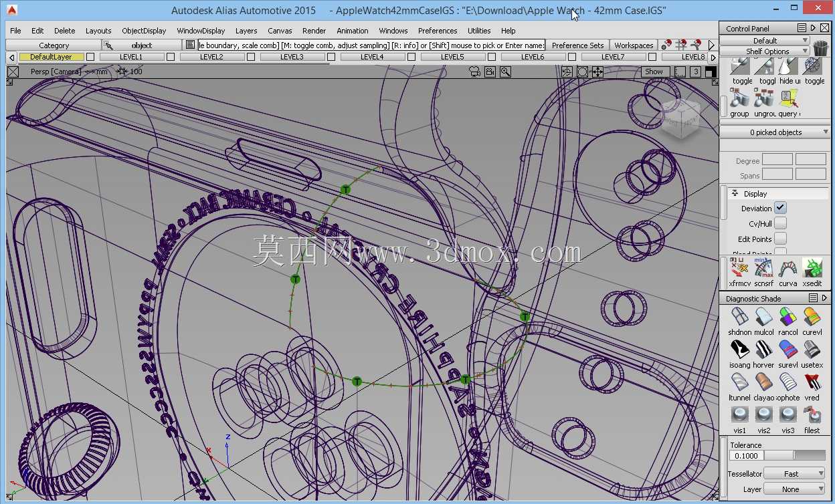Select the isoang iso-angle shade

click(x=739, y=349)
